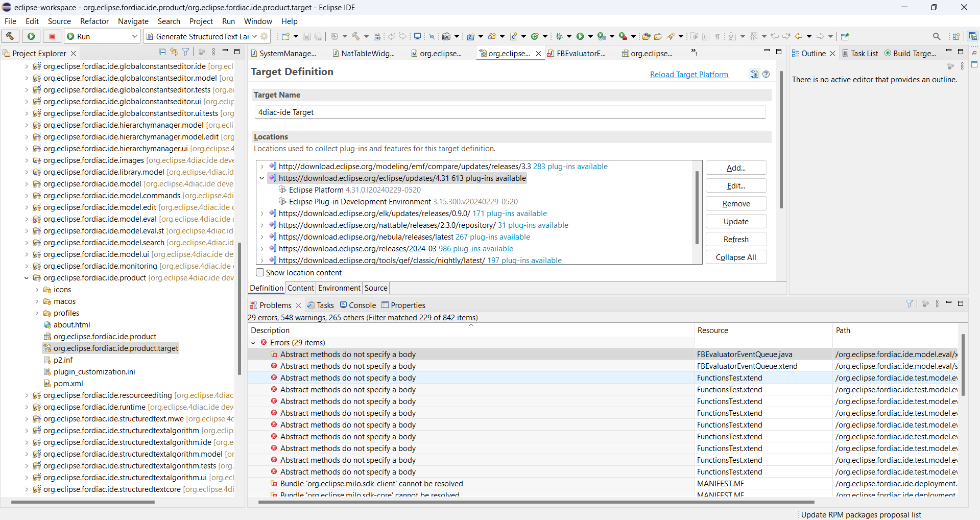The height and width of the screenshot is (520, 980).
Task: Open the Run launch mode dropdown
Action: point(135,36)
